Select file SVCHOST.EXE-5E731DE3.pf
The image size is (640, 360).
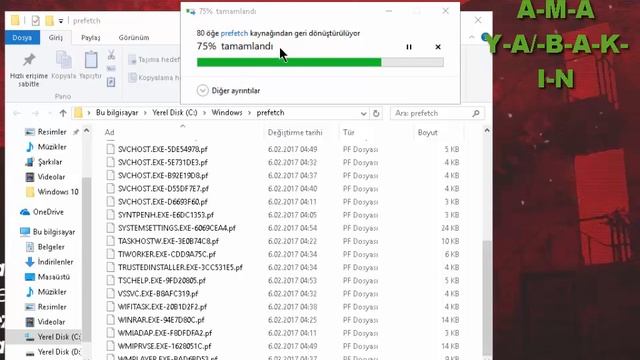coord(162,162)
